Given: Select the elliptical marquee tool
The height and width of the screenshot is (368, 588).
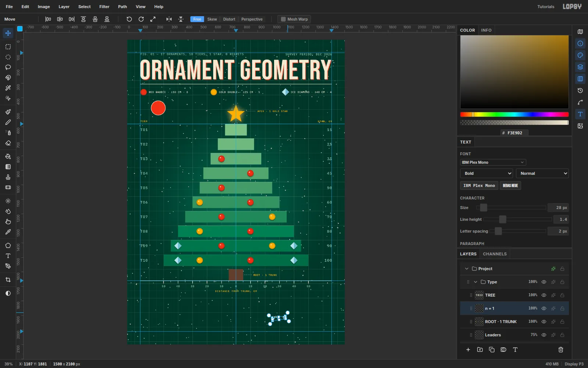Looking at the screenshot, I should pyautogui.click(x=8, y=57).
